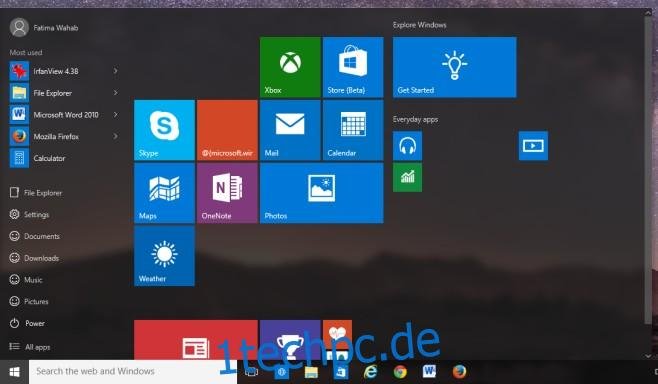This screenshot has width=658, height=384.
Task: Open the orange @{microsoft.wir tile
Action: (x=227, y=130)
